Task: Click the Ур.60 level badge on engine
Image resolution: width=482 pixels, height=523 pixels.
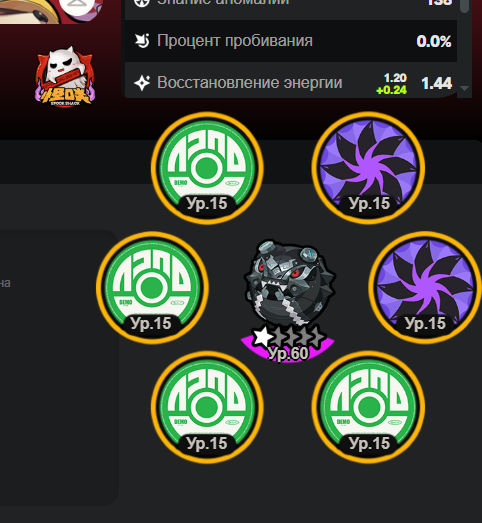Action: [288, 353]
